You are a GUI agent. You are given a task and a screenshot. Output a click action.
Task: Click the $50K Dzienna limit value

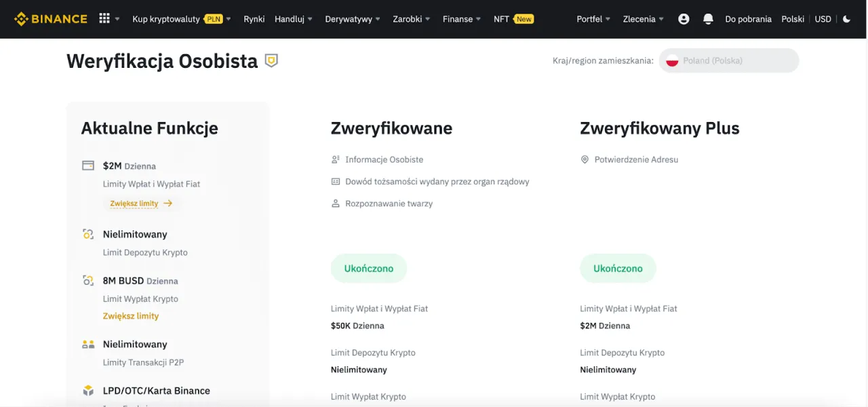[357, 326]
